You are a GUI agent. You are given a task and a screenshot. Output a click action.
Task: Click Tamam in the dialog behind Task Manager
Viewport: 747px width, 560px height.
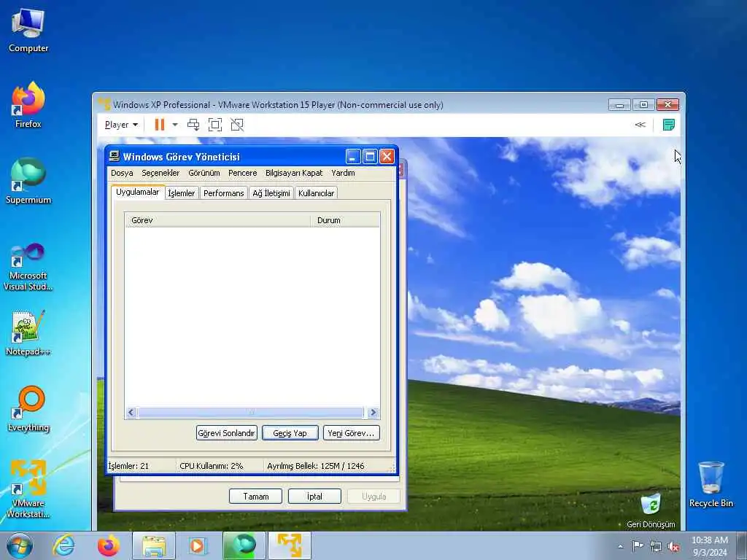[x=256, y=496]
